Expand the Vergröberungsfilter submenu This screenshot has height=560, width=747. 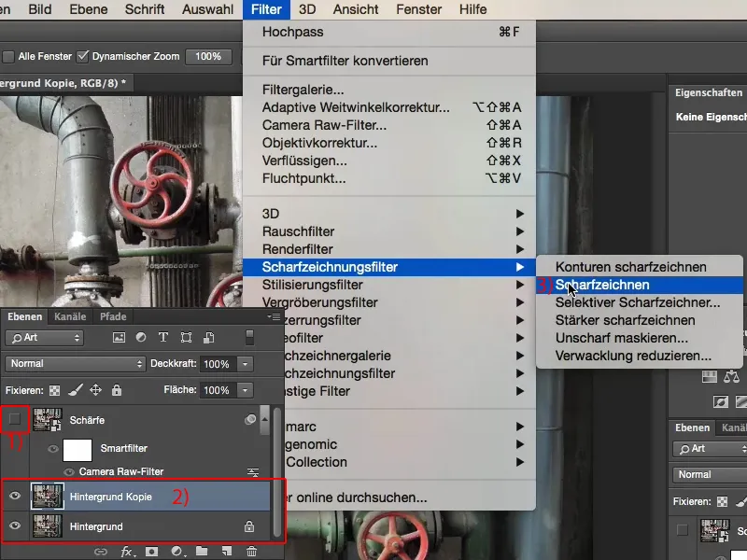coord(389,302)
